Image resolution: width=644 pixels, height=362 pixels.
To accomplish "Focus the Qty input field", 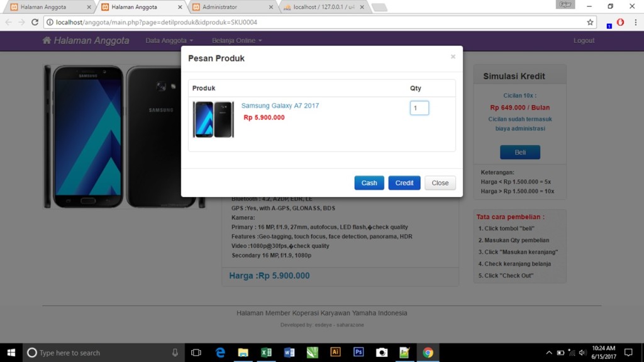I will pyautogui.click(x=419, y=108).
